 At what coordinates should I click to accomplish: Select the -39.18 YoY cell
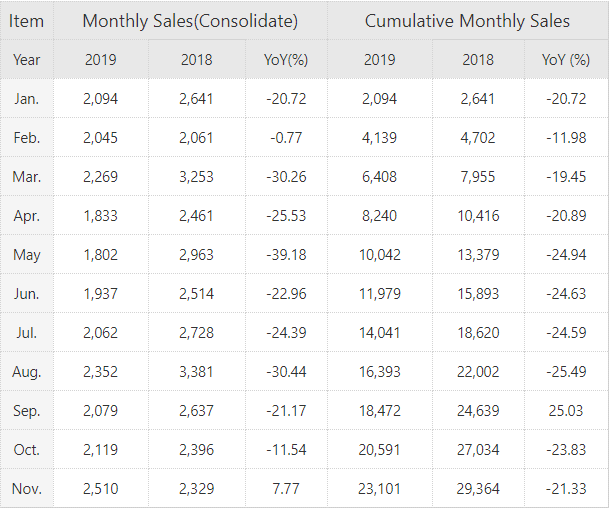286,254
